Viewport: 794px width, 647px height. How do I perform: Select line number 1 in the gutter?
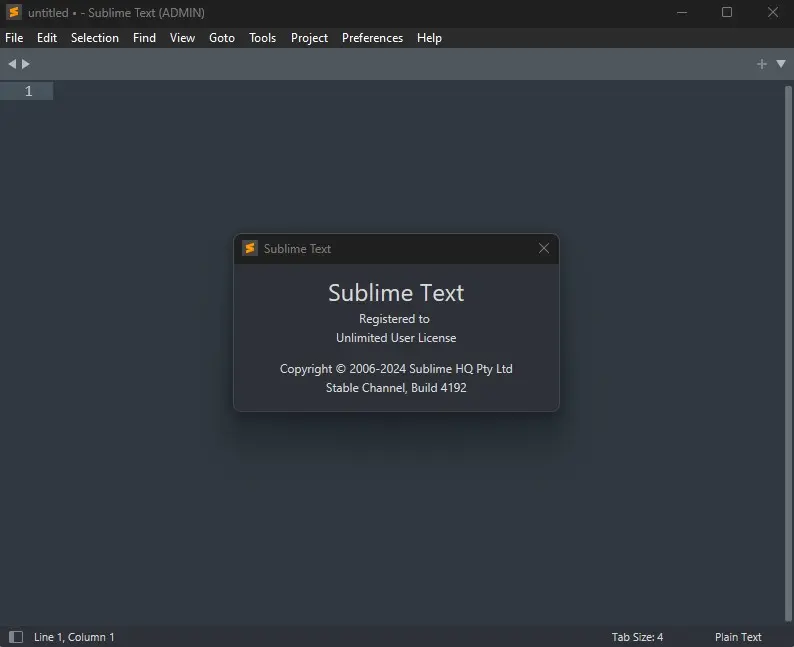(x=28, y=91)
